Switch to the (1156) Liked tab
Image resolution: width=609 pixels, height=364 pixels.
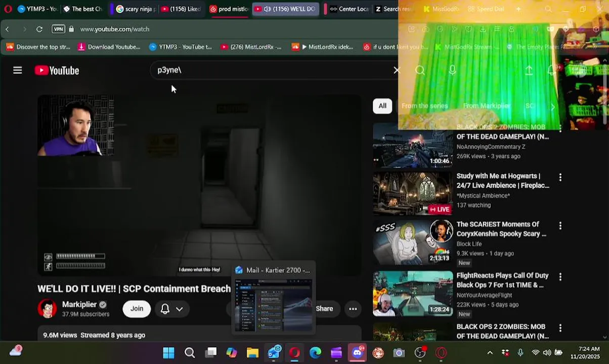click(181, 9)
